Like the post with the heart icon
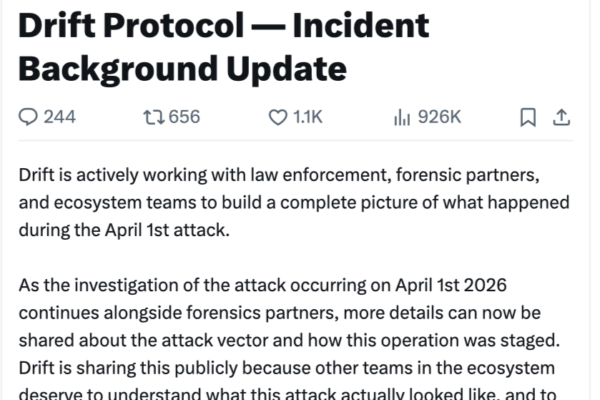The width and height of the screenshot is (600, 400). point(278,117)
